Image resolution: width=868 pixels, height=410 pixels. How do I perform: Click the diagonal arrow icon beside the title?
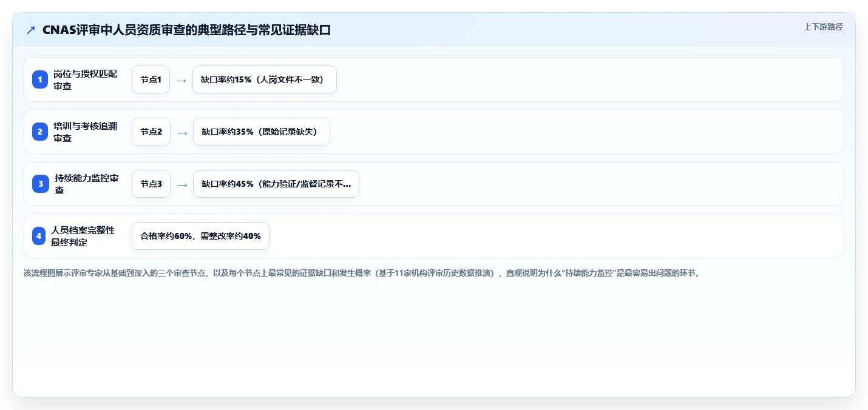coord(31,30)
